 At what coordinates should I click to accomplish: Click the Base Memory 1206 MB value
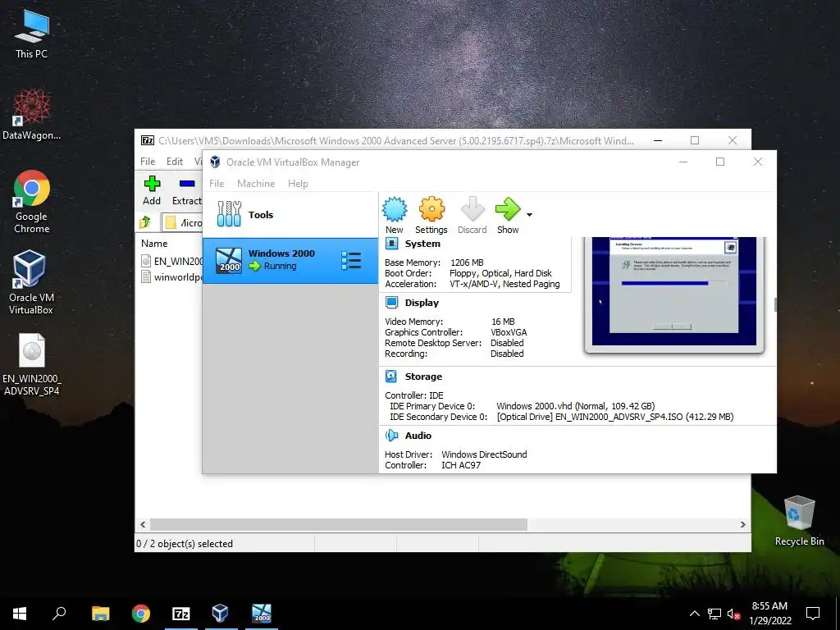pyautogui.click(x=467, y=262)
